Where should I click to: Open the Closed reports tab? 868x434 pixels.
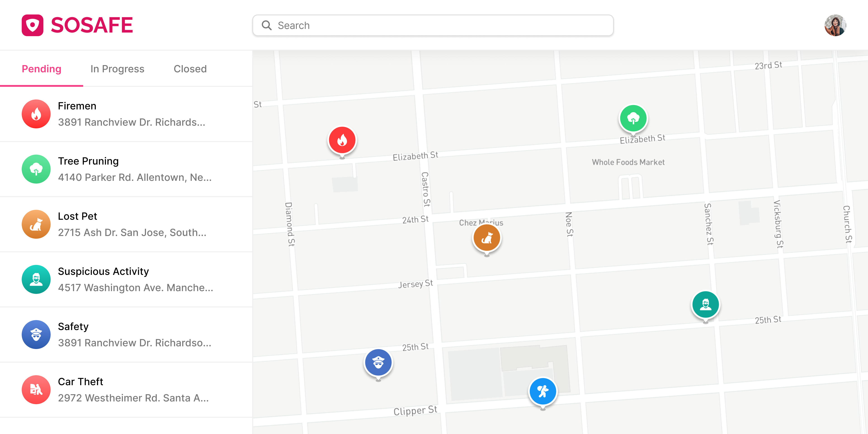coord(190,69)
